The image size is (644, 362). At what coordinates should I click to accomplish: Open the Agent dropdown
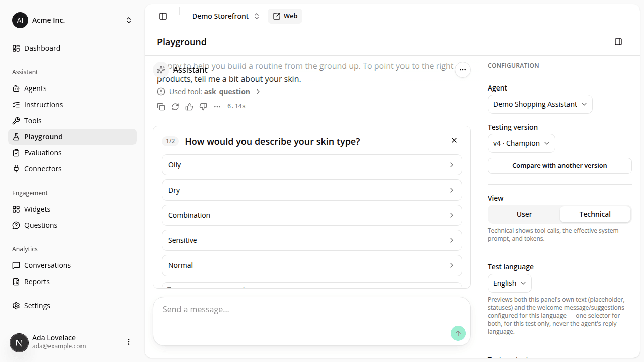pyautogui.click(x=540, y=104)
